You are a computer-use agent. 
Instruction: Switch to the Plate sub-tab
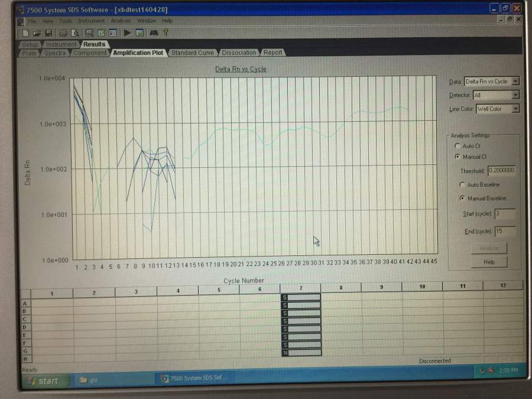(29, 53)
